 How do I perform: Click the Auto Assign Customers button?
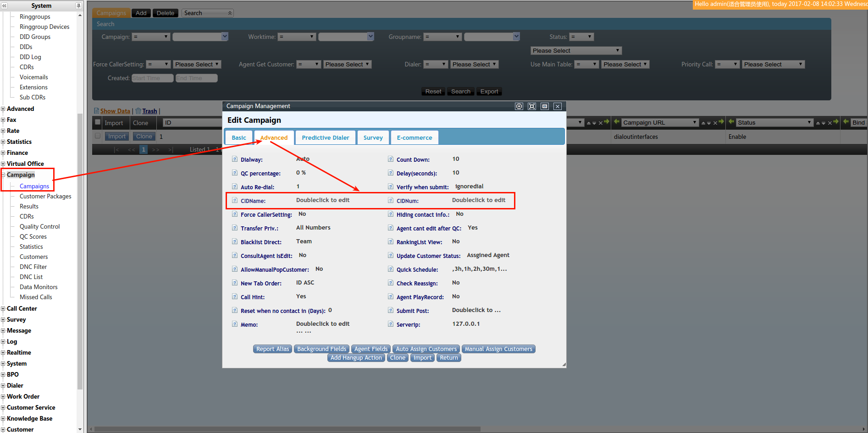pyautogui.click(x=426, y=349)
